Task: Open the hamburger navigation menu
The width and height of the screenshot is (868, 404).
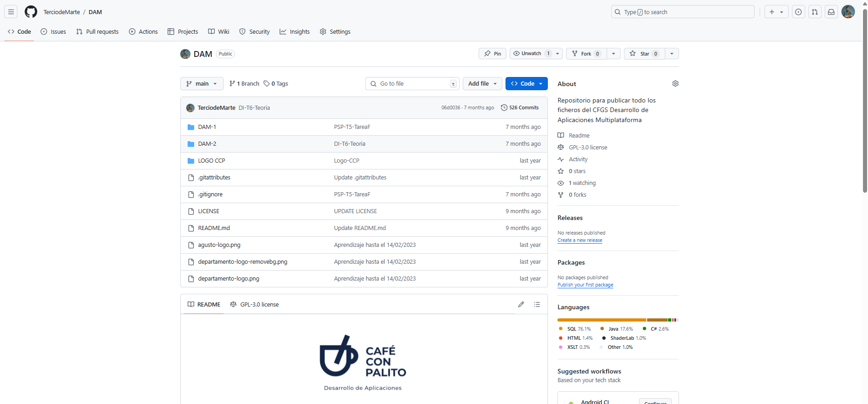Action: pyautogui.click(x=11, y=12)
